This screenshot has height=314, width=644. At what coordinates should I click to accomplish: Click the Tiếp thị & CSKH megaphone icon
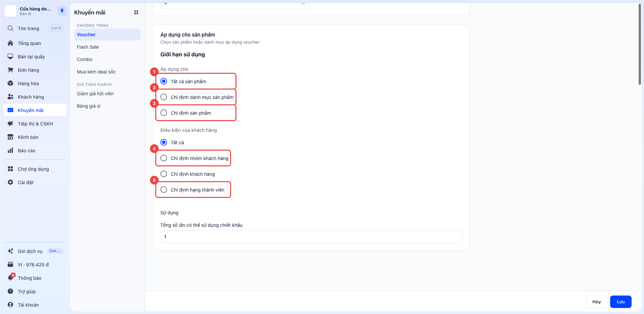(x=10, y=123)
